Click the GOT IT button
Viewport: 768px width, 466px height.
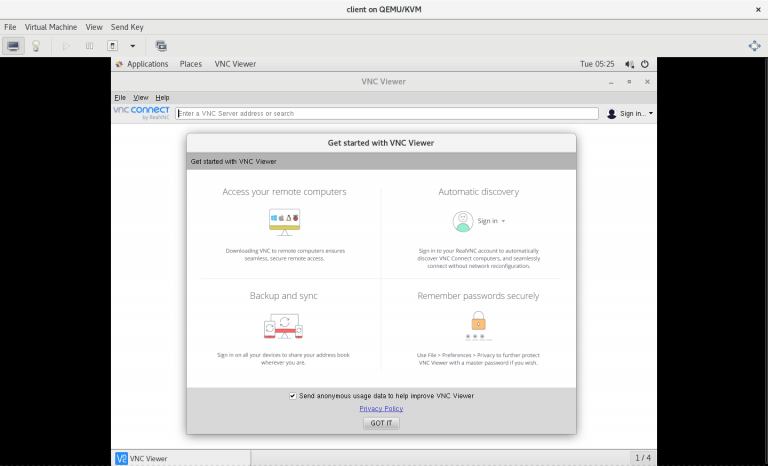tap(381, 424)
